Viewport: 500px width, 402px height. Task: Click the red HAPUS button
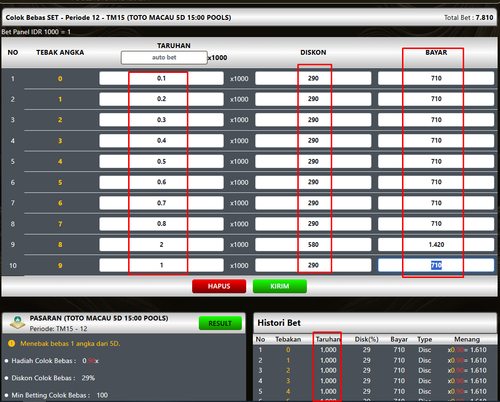(219, 286)
